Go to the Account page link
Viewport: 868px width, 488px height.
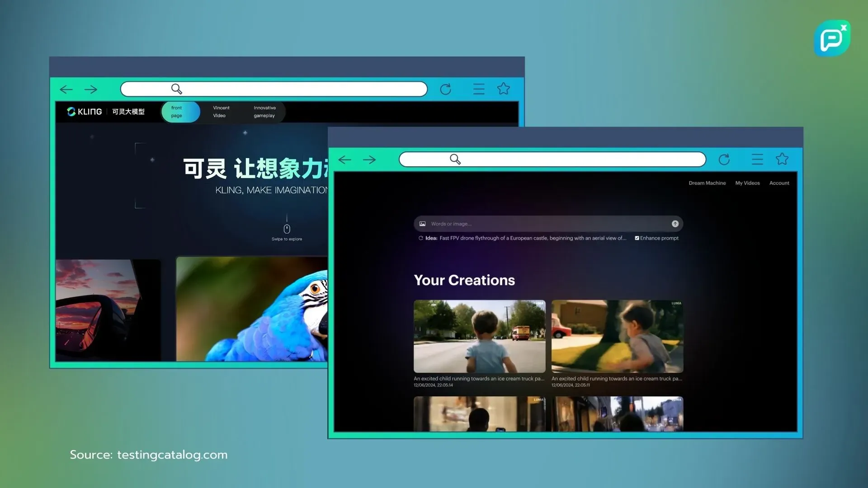(x=779, y=183)
